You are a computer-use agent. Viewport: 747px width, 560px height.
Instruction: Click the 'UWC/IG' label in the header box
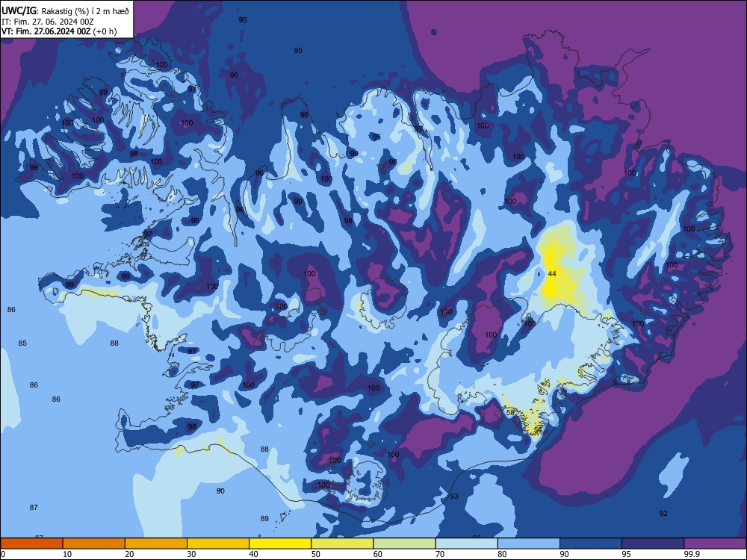coord(19,11)
